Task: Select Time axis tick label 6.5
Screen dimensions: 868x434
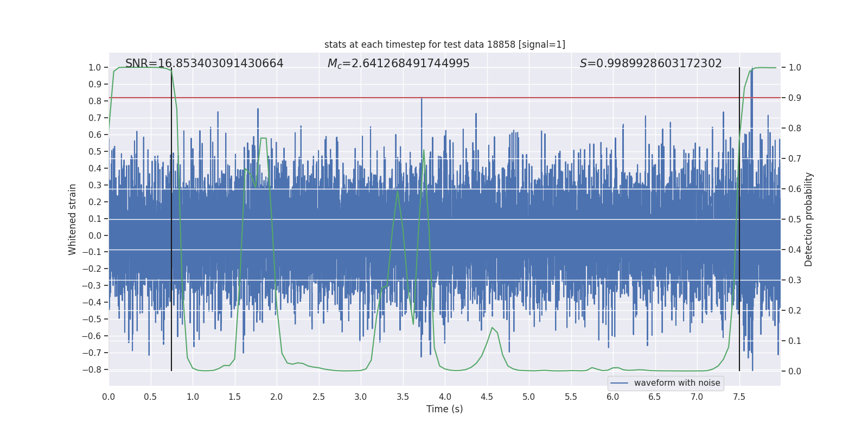Action: (x=655, y=397)
